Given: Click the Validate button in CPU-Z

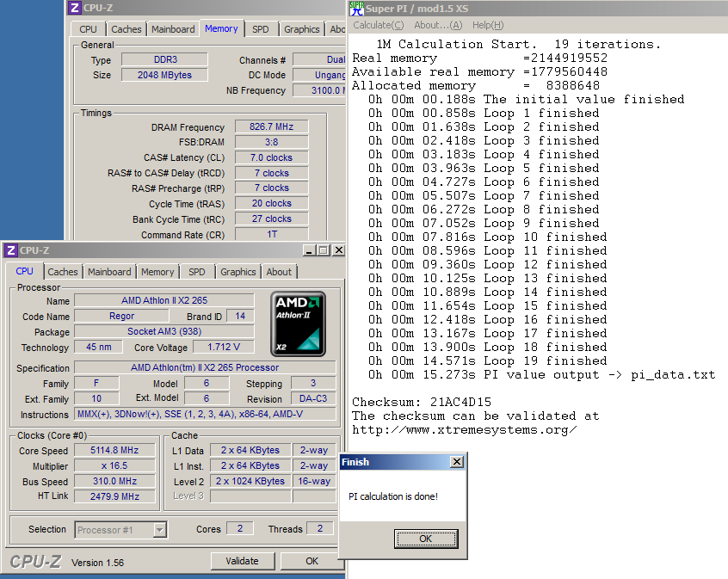Looking at the screenshot, I should [x=243, y=561].
